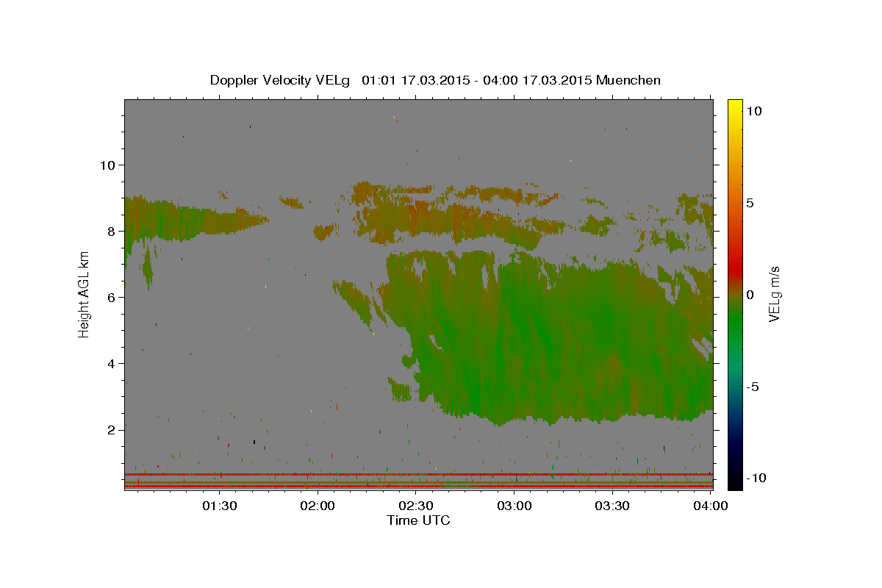The image size is (882, 588).
Task: Click the 'Height AGL km' axis label
Action: [84, 295]
